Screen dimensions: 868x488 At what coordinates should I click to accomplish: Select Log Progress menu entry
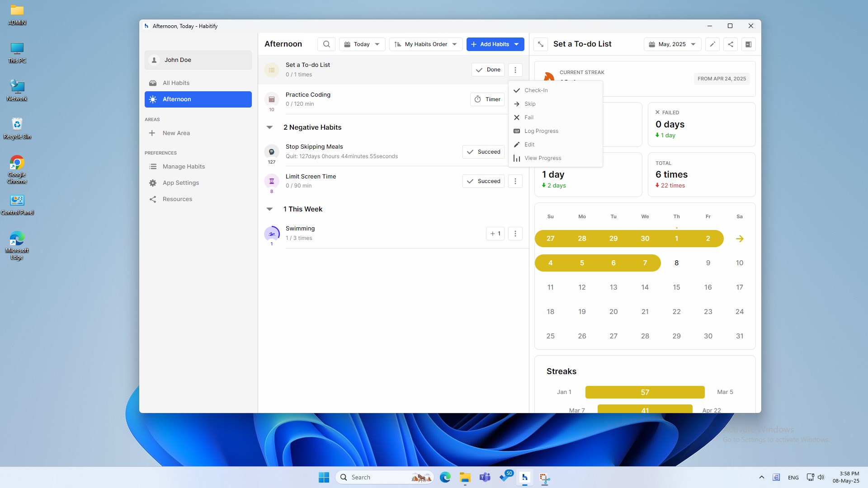(x=556, y=131)
